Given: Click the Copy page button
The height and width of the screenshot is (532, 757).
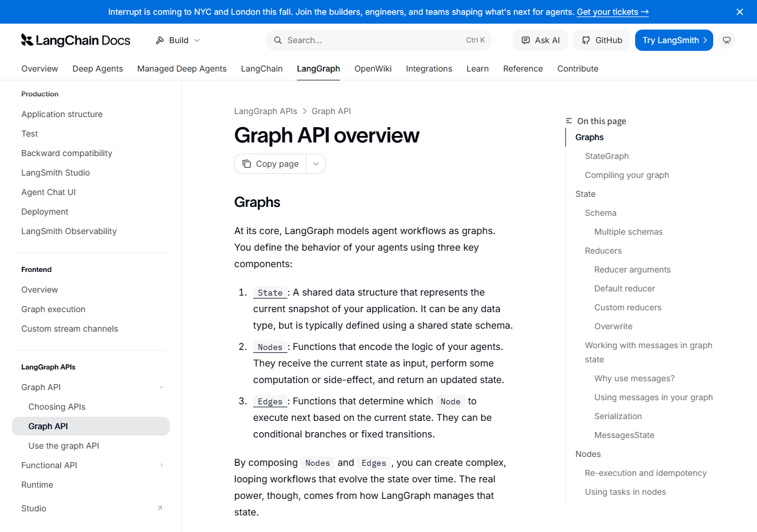Looking at the screenshot, I should point(270,164).
